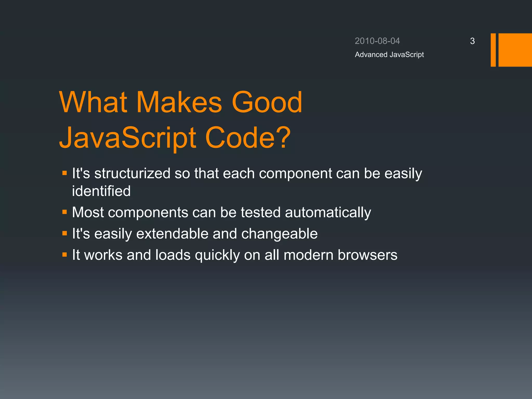Click the word "changeable" in third bullet
The width and height of the screenshot is (532, 399).
pos(279,234)
